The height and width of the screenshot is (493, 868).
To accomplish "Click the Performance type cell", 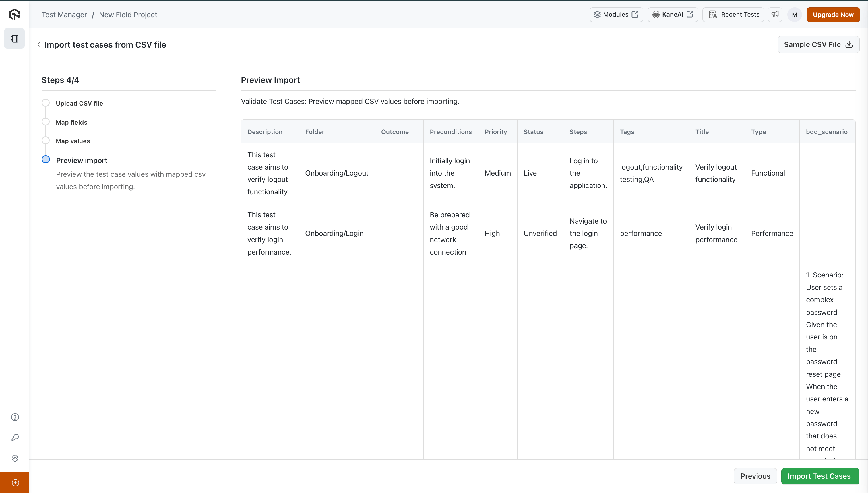I will coord(772,233).
